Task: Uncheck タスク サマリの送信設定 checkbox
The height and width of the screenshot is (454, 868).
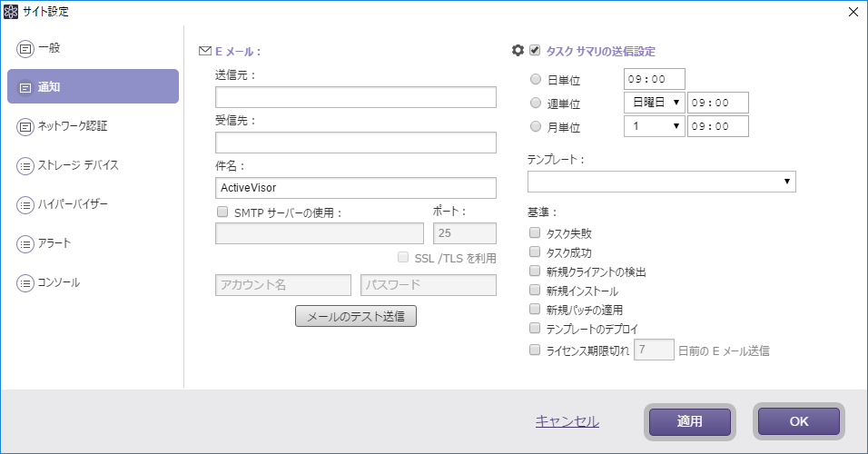Action: tap(536, 51)
